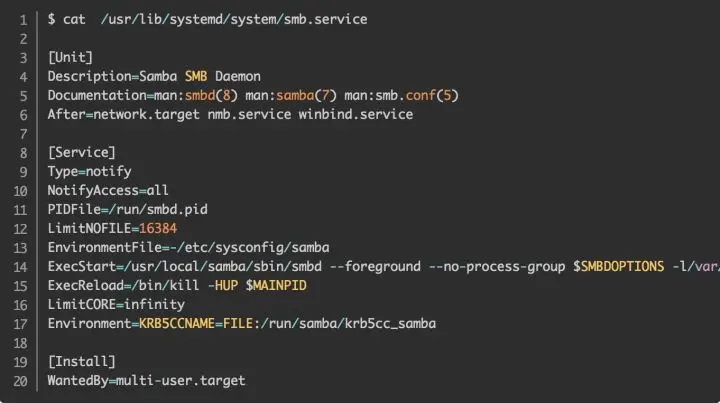Screen dimensions: 720x403
Task: Click line number 14 in the gutter
Action: pyautogui.click(x=20, y=266)
